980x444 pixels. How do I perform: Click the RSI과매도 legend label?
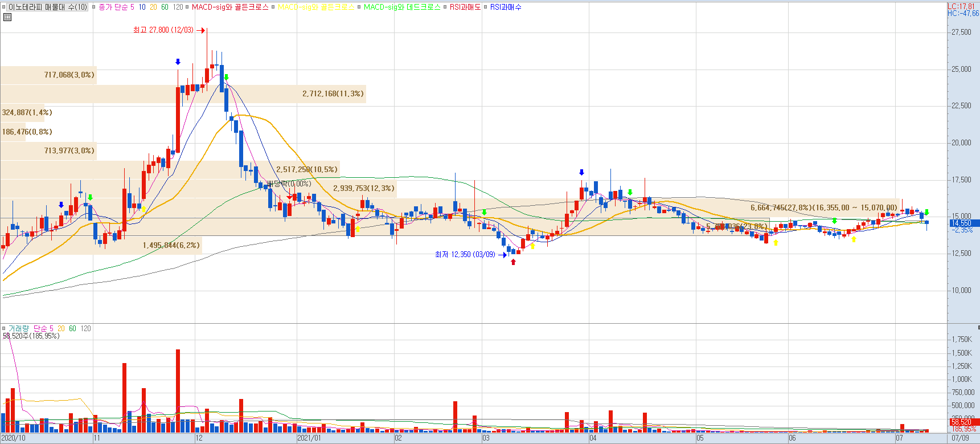465,7
